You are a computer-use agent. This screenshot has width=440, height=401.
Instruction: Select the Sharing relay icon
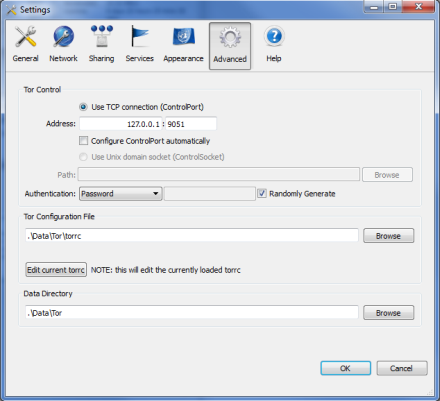pyautogui.click(x=102, y=36)
